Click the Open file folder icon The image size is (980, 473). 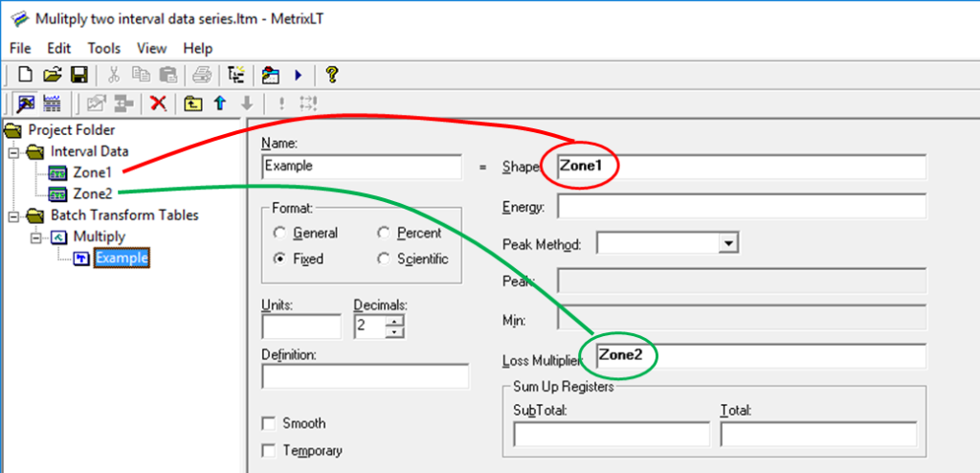point(53,75)
